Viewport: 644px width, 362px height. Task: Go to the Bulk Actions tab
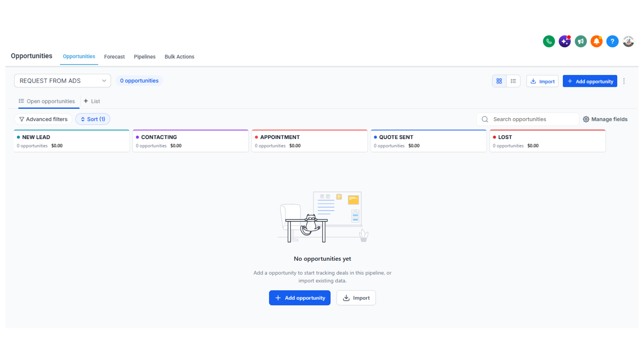179,57
